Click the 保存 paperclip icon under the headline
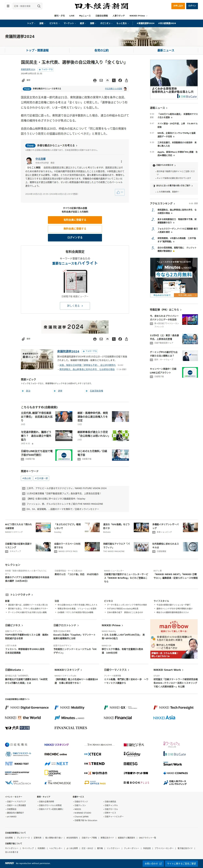 23,81
